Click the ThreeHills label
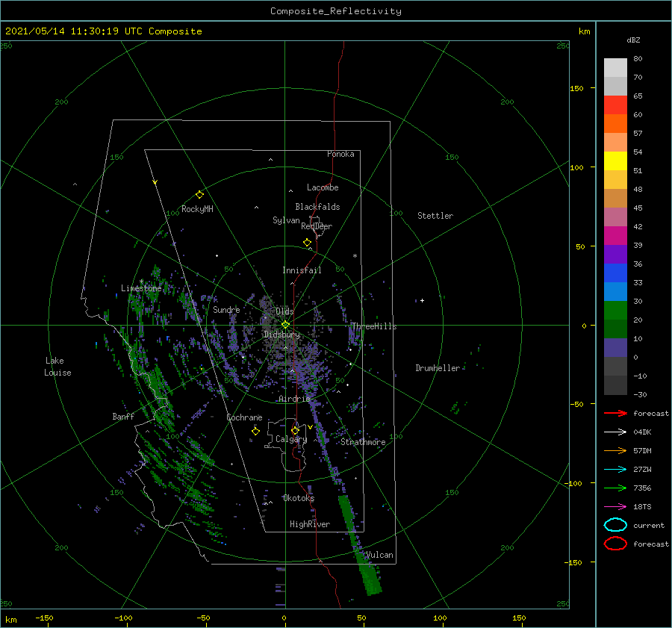672x628 pixels. click(x=374, y=326)
